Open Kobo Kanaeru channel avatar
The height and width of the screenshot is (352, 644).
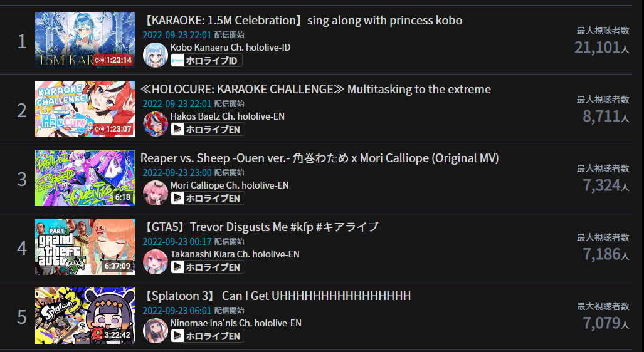(x=156, y=54)
